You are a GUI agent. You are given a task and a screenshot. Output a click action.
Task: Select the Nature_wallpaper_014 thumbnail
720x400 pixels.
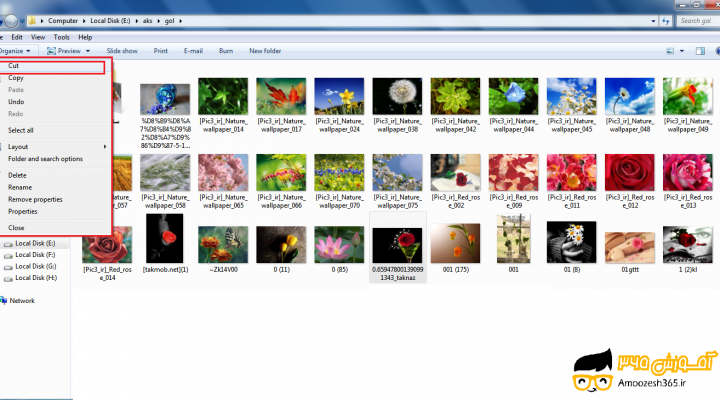click(x=223, y=96)
